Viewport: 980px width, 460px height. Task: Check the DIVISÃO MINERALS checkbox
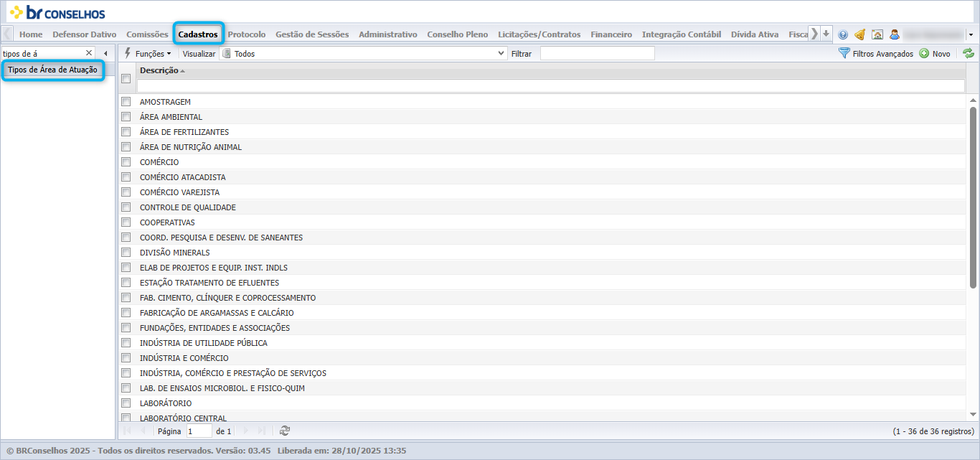click(126, 253)
